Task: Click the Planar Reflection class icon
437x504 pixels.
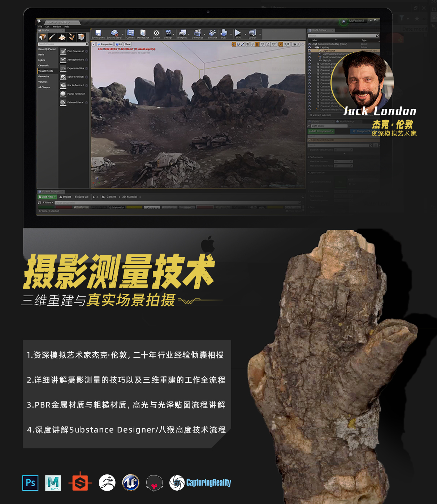Action: pyautogui.click(x=63, y=94)
